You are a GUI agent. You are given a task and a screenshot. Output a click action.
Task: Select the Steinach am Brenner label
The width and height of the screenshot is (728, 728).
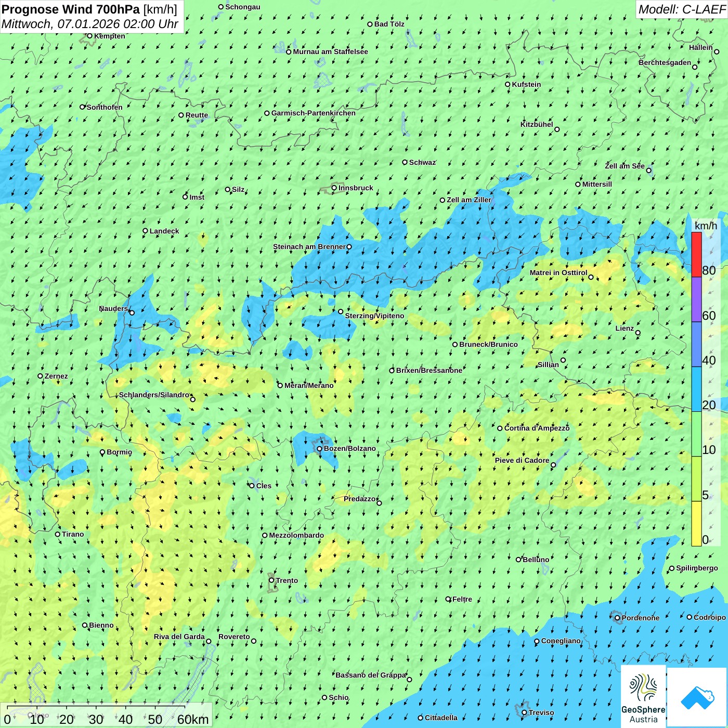(309, 246)
